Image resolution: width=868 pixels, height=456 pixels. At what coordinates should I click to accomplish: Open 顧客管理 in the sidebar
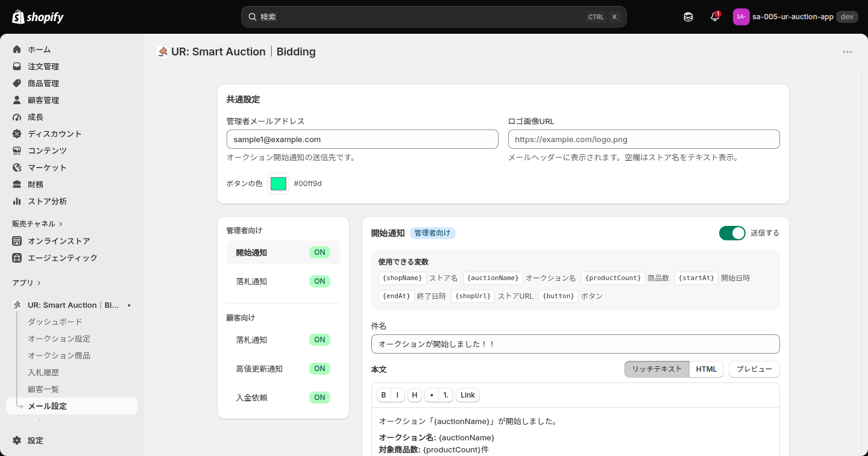[72, 100]
